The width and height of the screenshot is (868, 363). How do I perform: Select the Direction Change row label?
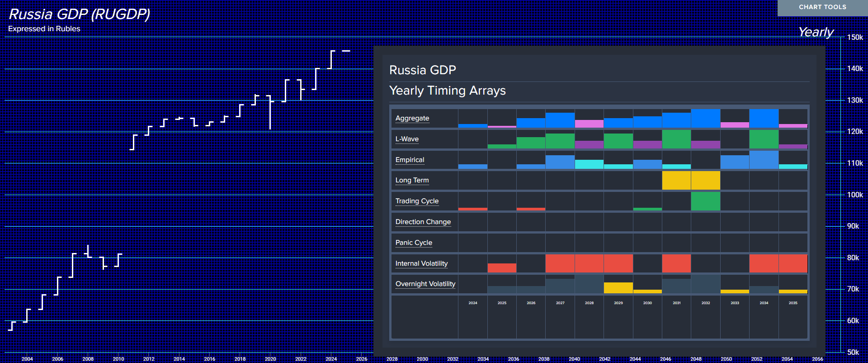tap(423, 222)
